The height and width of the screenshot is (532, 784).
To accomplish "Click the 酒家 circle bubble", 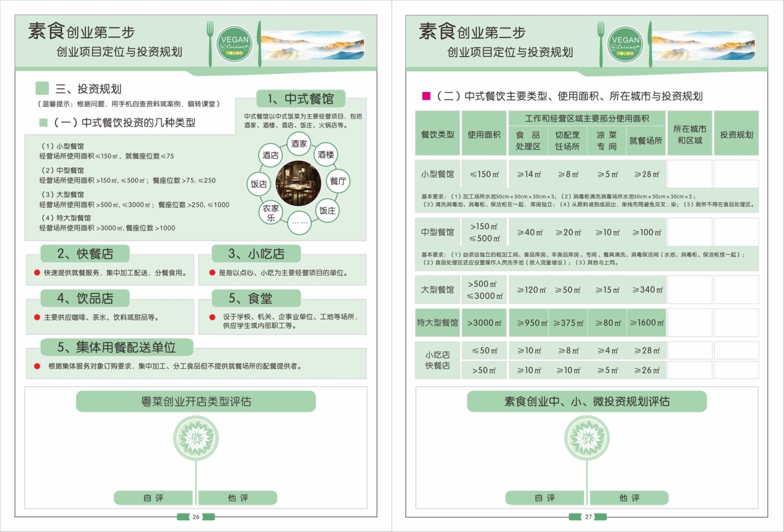I will click(x=298, y=144).
